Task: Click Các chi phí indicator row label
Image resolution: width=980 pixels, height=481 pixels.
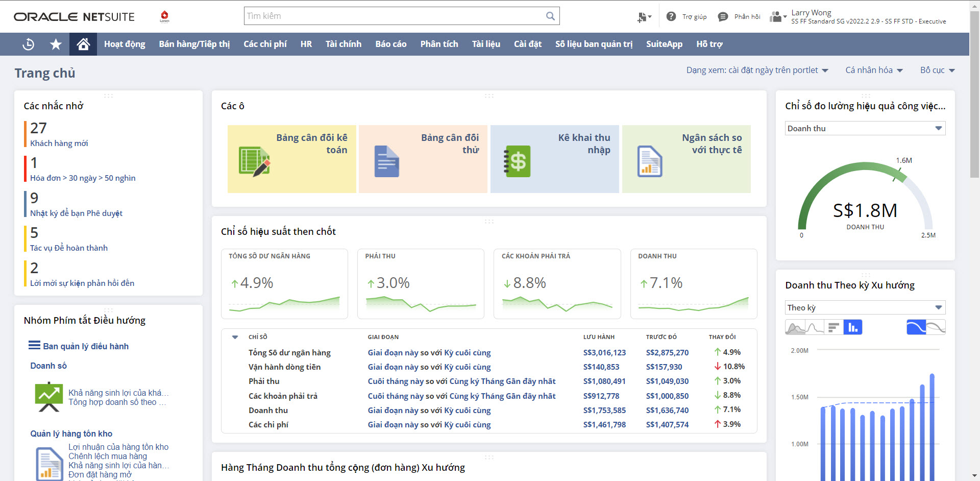Action: point(268,425)
